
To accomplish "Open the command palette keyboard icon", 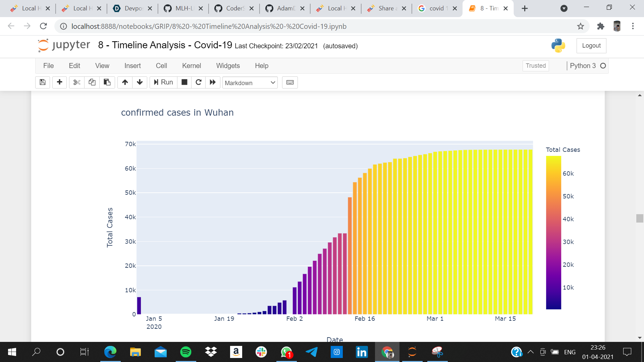I will point(290,82).
